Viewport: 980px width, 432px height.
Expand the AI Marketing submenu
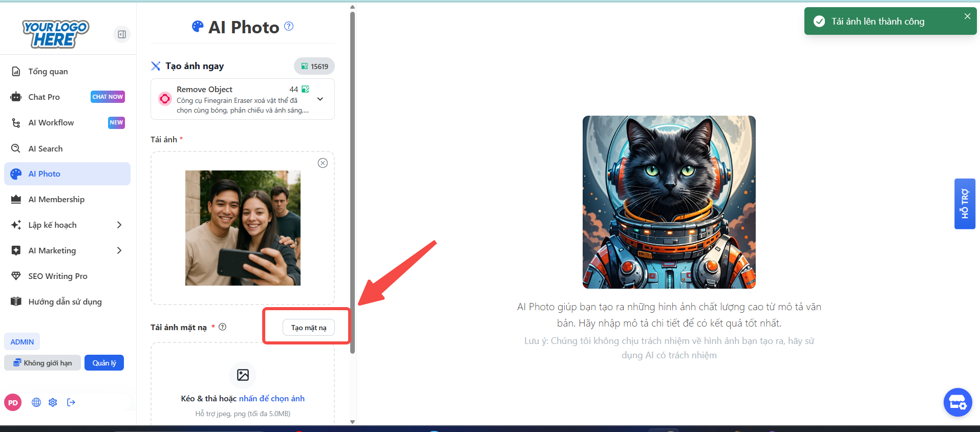click(119, 250)
